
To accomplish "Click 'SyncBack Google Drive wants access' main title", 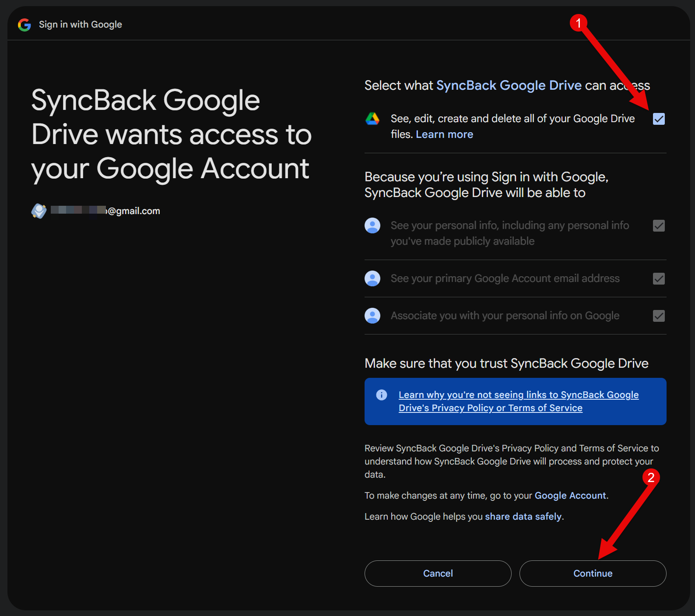I will coord(172,134).
